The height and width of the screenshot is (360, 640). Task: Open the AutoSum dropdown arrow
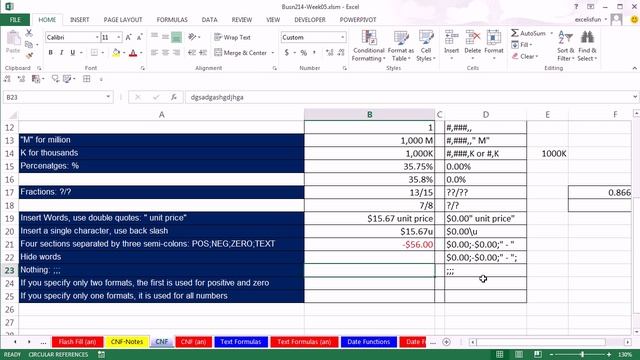click(x=551, y=33)
